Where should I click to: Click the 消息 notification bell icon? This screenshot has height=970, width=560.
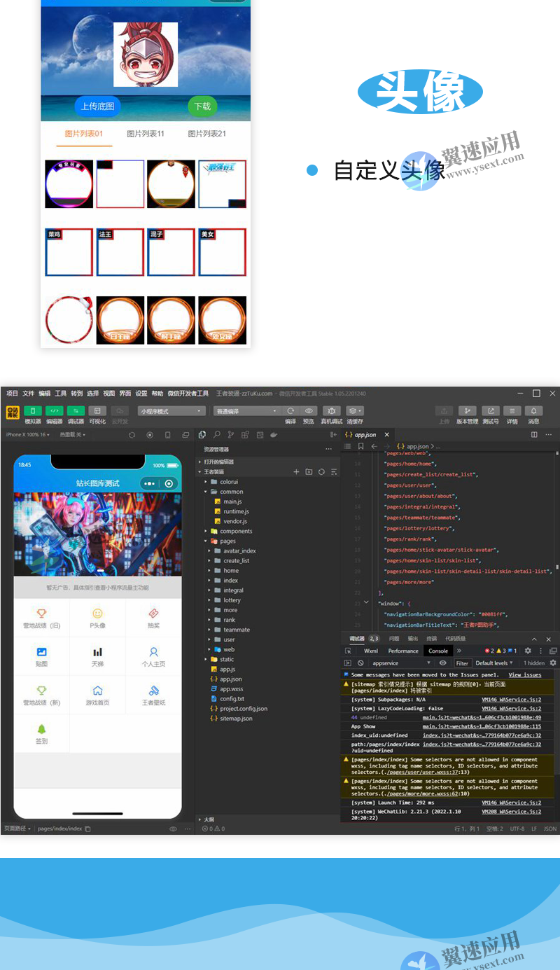(533, 411)
